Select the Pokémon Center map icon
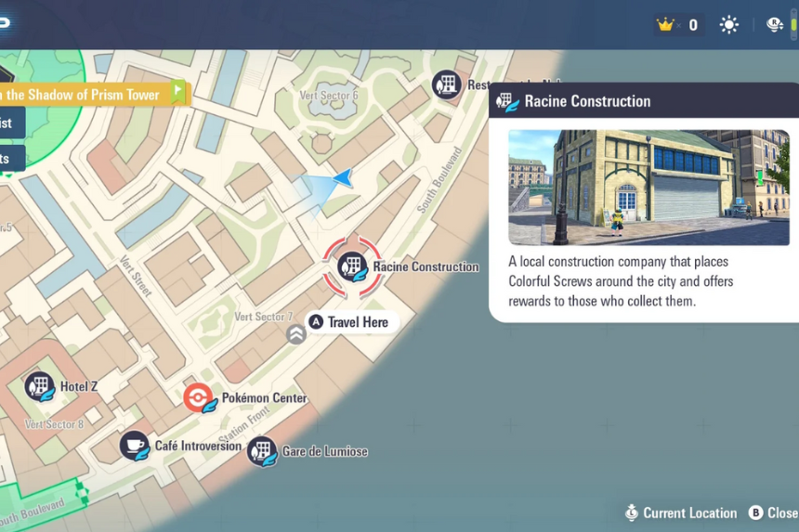 pos(198,397)
